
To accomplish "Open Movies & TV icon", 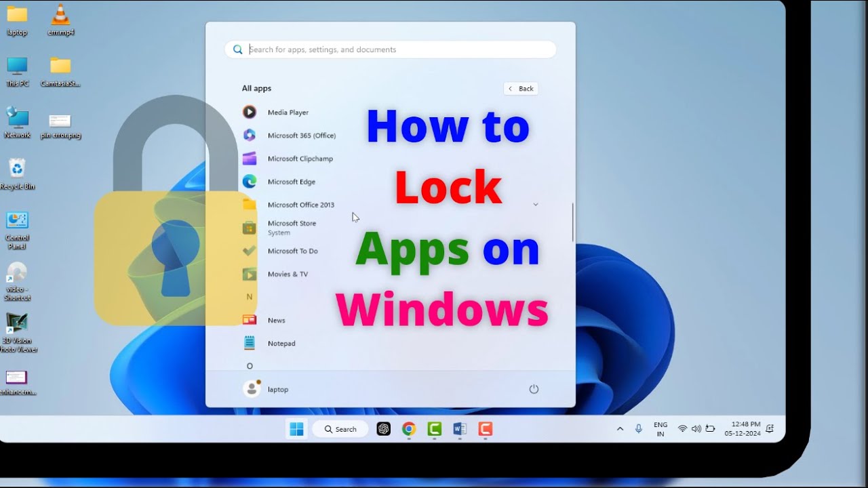I will coord(250,274).
